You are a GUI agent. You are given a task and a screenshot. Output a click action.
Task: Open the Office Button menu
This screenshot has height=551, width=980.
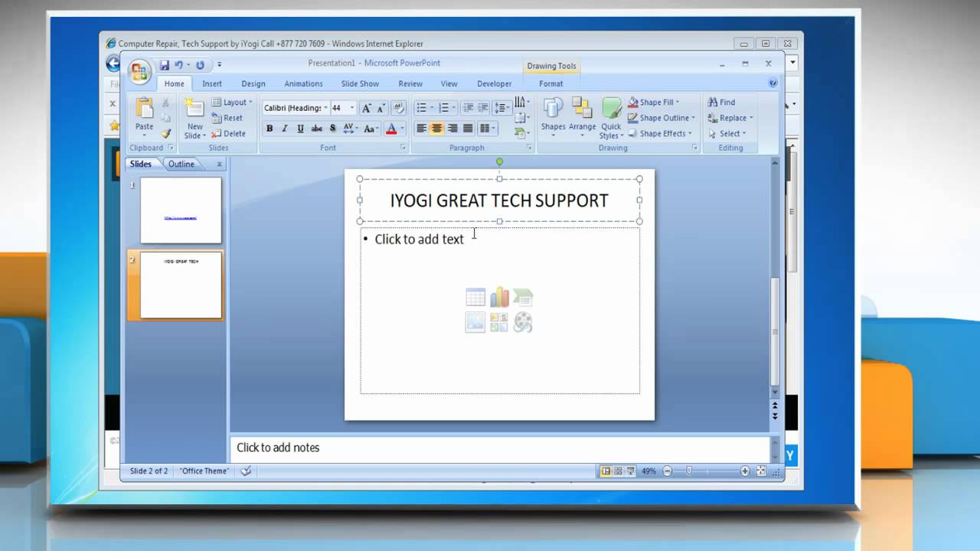tap(139, 71)
